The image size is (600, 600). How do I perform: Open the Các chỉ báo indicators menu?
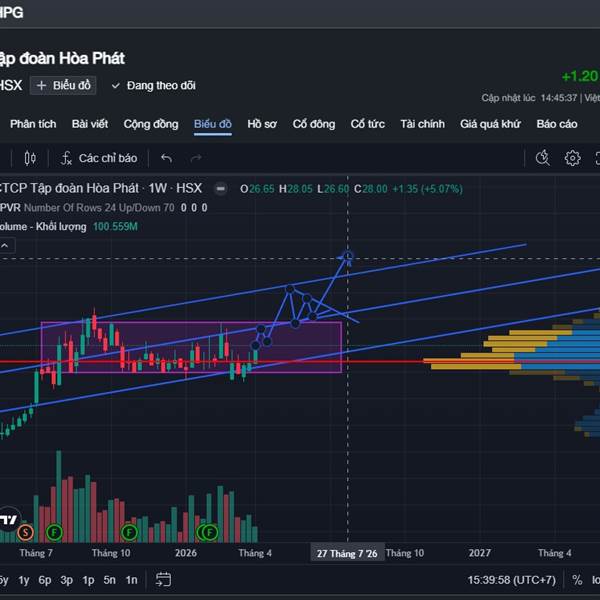point(99,158)
